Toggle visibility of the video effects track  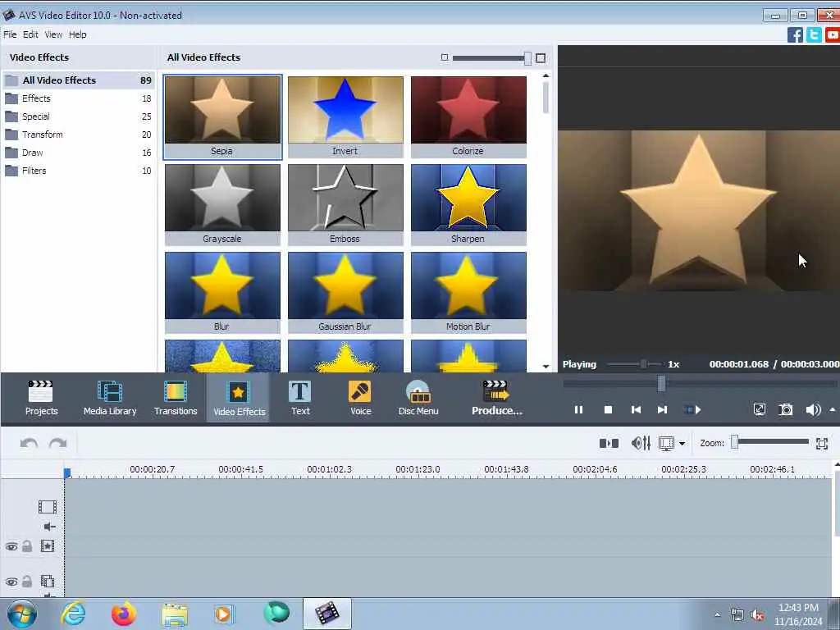(x=11, y=546)
